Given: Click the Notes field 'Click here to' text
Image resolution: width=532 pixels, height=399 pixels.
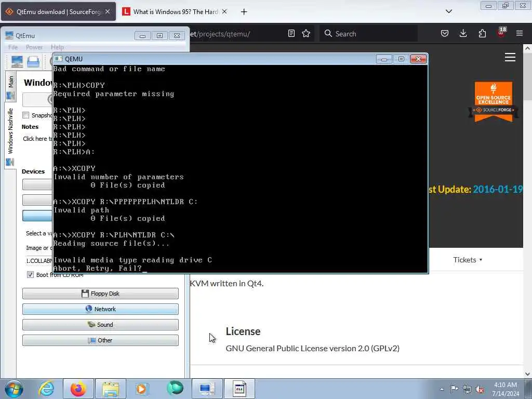Looking at the screenshot, I should (38, 139).
